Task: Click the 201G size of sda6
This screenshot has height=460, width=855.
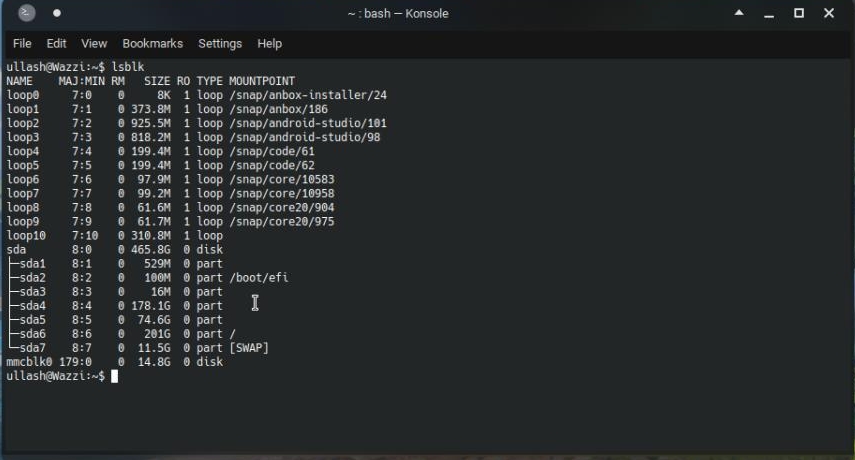Action: point(157,334)
